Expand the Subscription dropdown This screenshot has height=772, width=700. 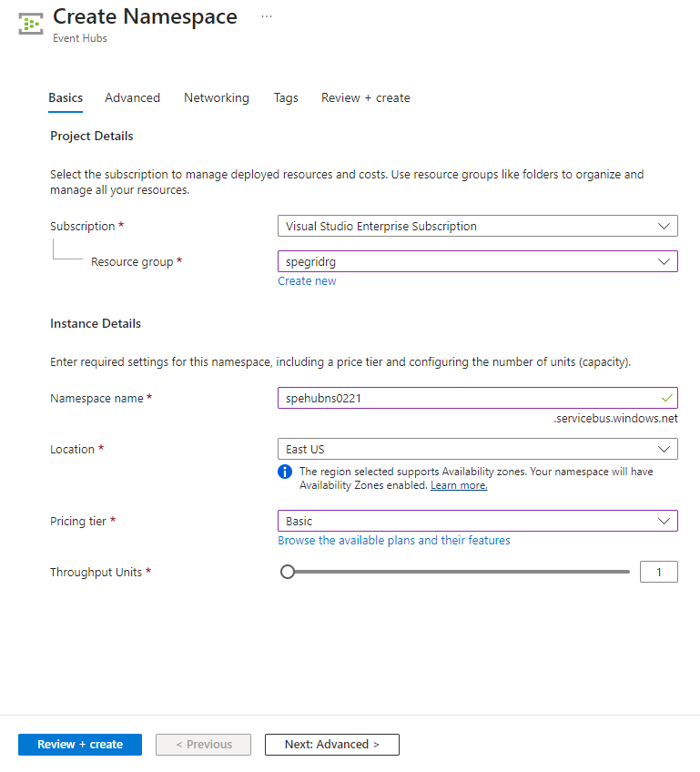[x=478, y=226]
